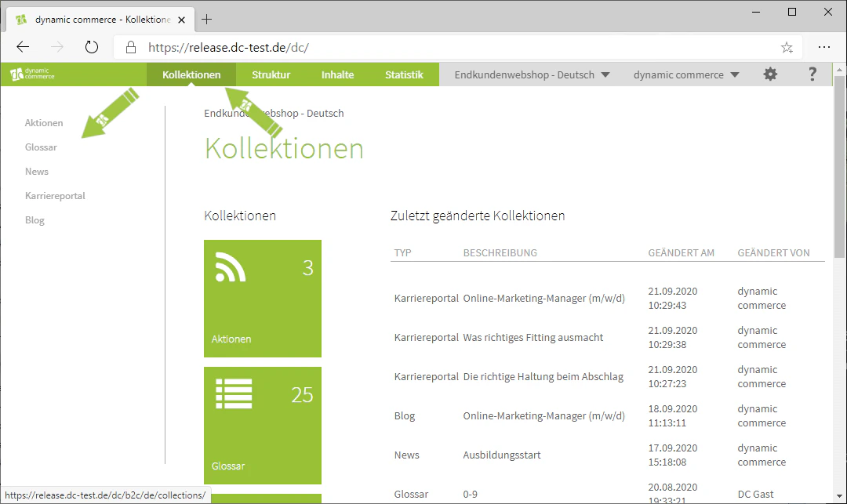
Task: Click count 3 on Aktionen tile
Action: tap(308, 267)
